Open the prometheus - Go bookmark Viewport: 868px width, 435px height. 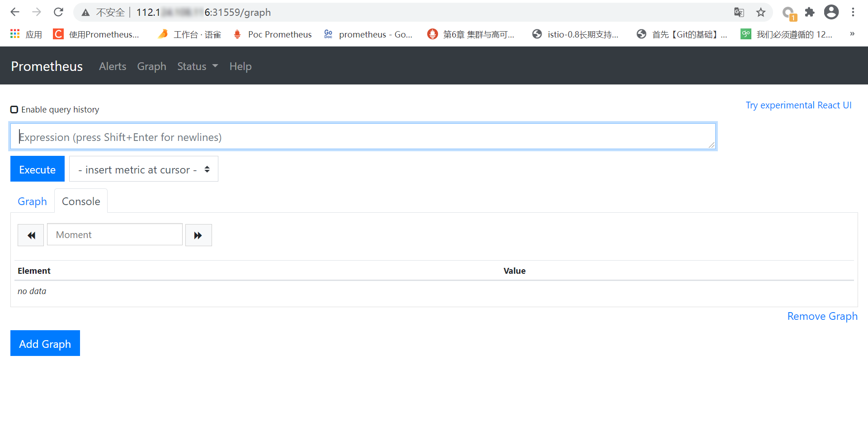pyautogui.click(x=368, y=34)
